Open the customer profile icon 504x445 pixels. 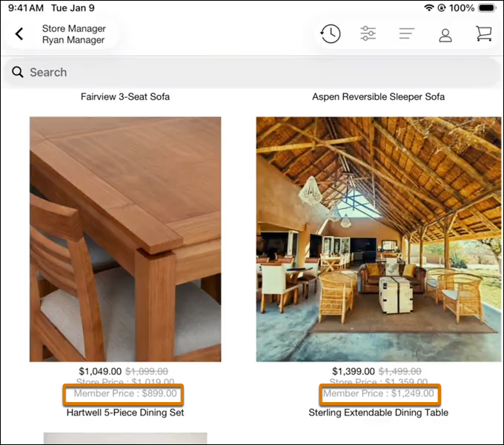point(445,35)
